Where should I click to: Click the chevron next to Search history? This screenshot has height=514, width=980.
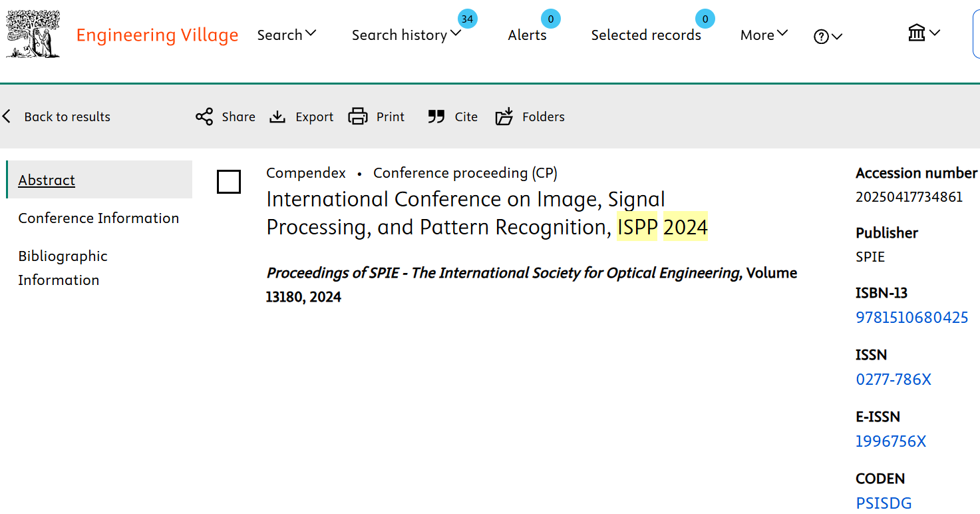click(x=456, y=33)
